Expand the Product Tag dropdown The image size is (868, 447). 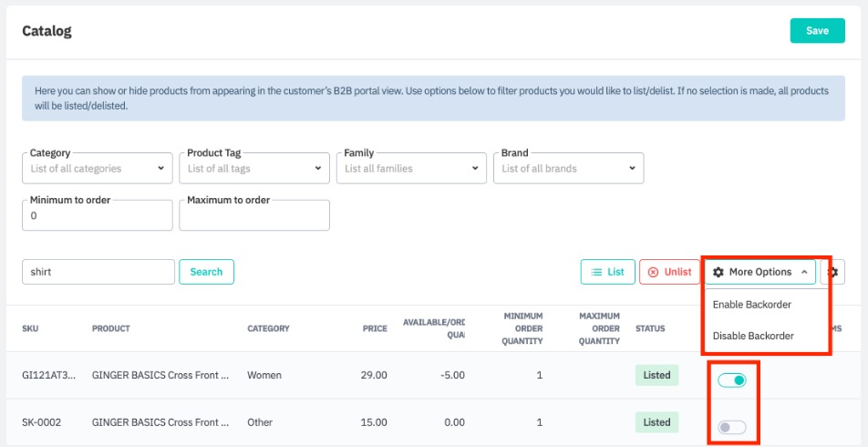(x=253, y=169)
